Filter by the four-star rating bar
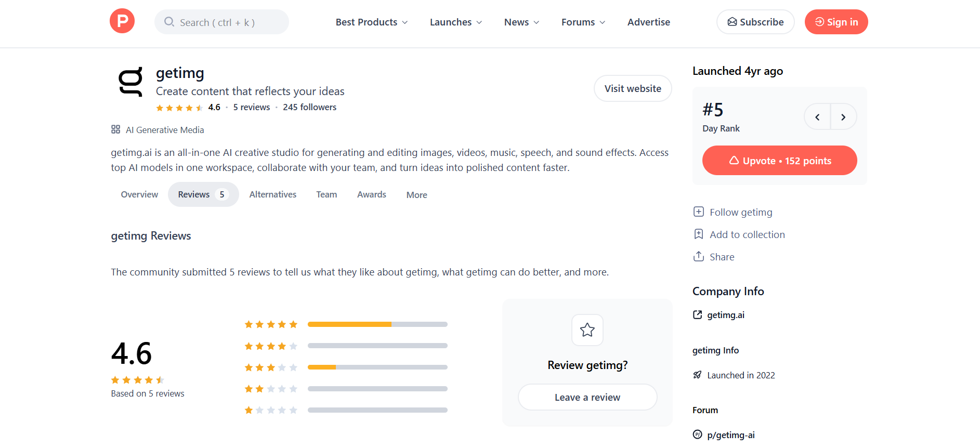The width and height of the screenshot is (980, 448). click(x=377, y=346)
